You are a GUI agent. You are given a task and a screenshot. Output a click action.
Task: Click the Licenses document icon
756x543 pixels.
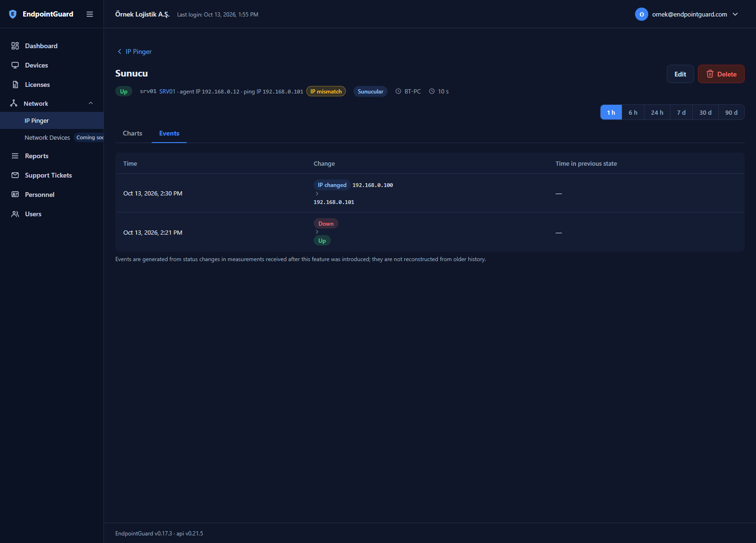(15, 85)
